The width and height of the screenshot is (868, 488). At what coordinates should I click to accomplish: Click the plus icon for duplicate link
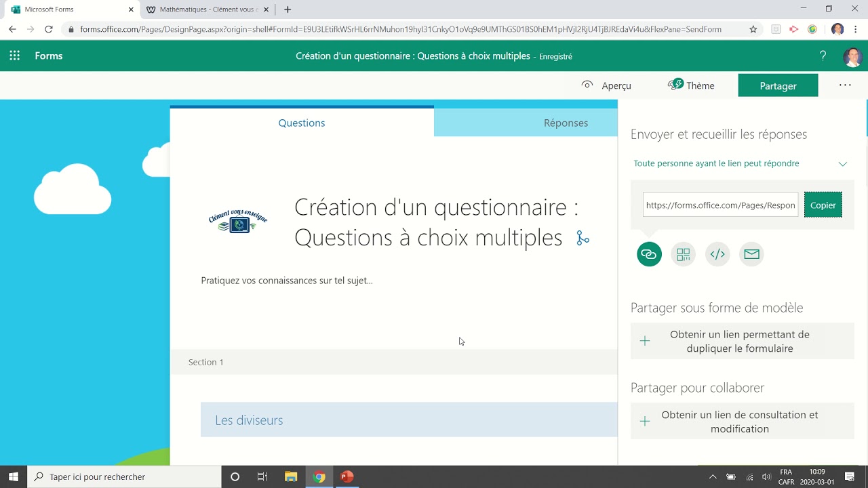pyautogui.click(x=645, y=341)
